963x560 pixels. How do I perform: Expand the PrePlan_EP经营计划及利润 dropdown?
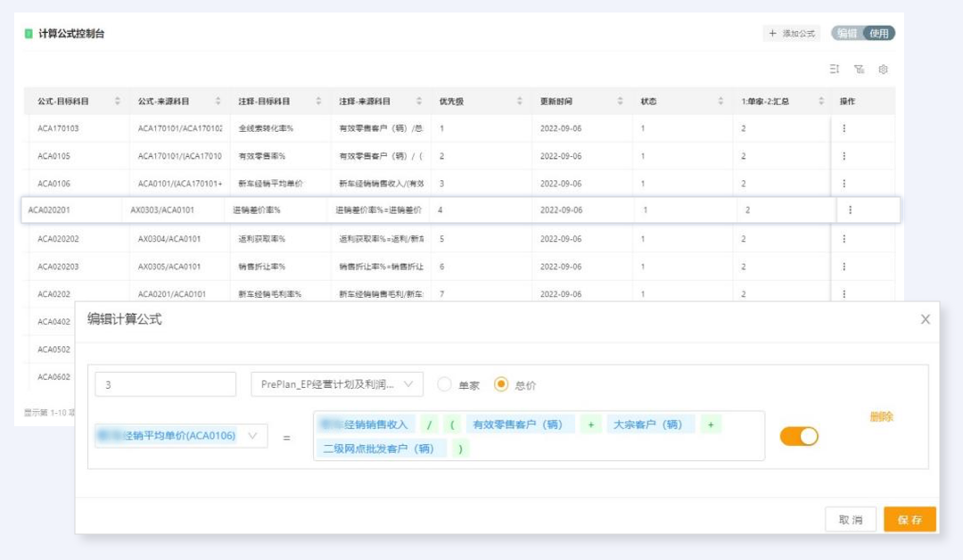(x=336, y=384)
